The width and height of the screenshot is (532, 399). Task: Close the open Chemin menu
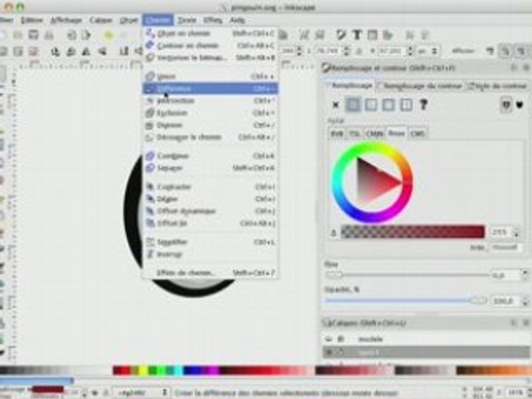[x=158, y=20]
